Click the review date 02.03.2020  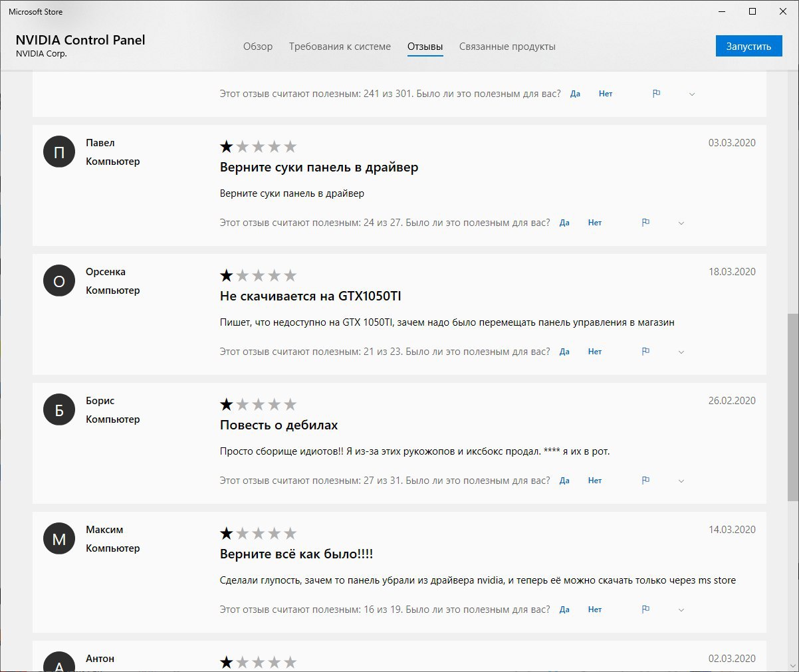point(732,659)
